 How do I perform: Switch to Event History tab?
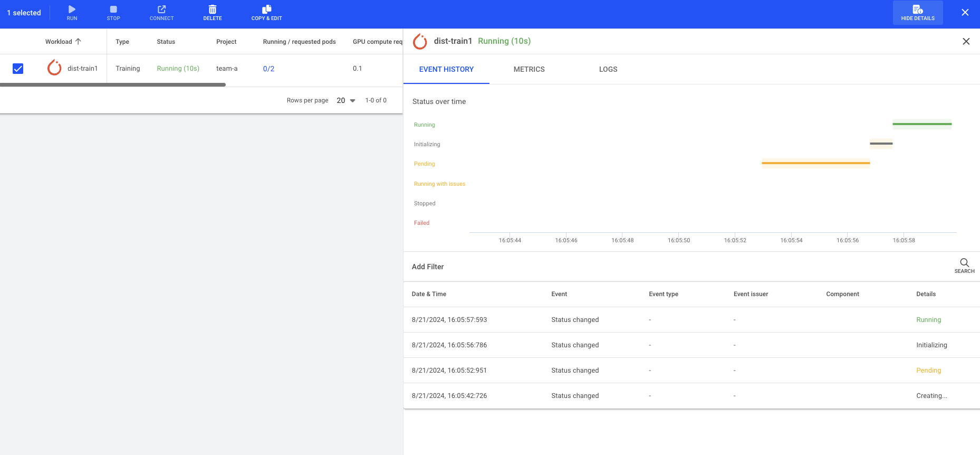446,69
